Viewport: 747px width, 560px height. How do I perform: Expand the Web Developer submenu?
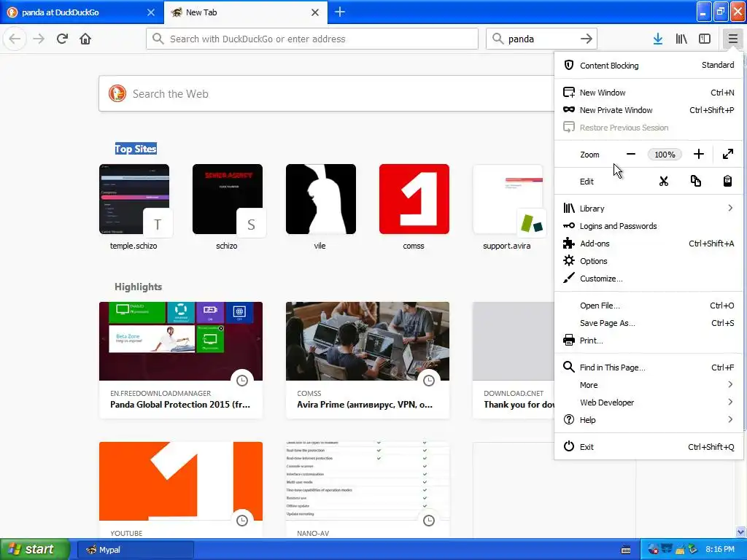point(649,402)
